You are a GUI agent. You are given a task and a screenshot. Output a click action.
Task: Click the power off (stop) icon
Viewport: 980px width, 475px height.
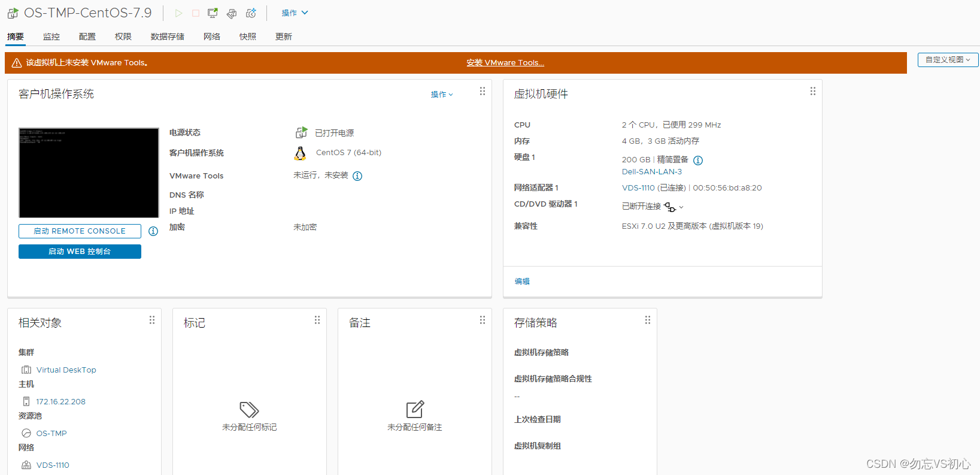click(x=195, y=13)
